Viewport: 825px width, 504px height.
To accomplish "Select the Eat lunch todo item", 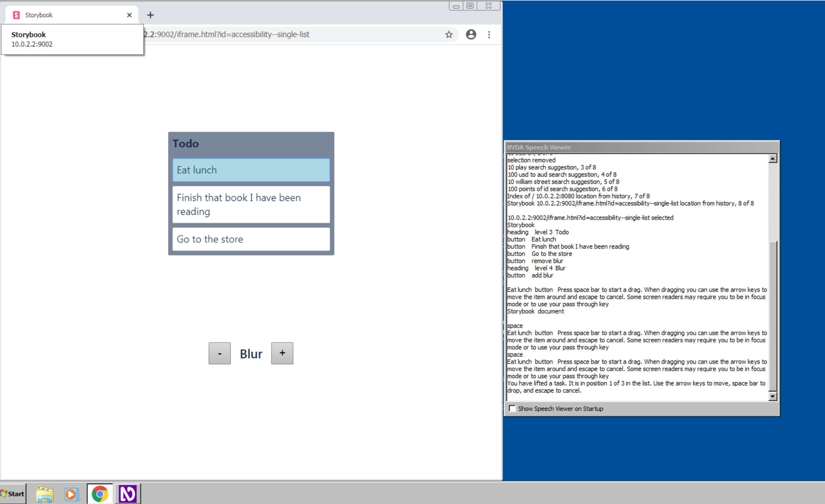I will point(250,170).
